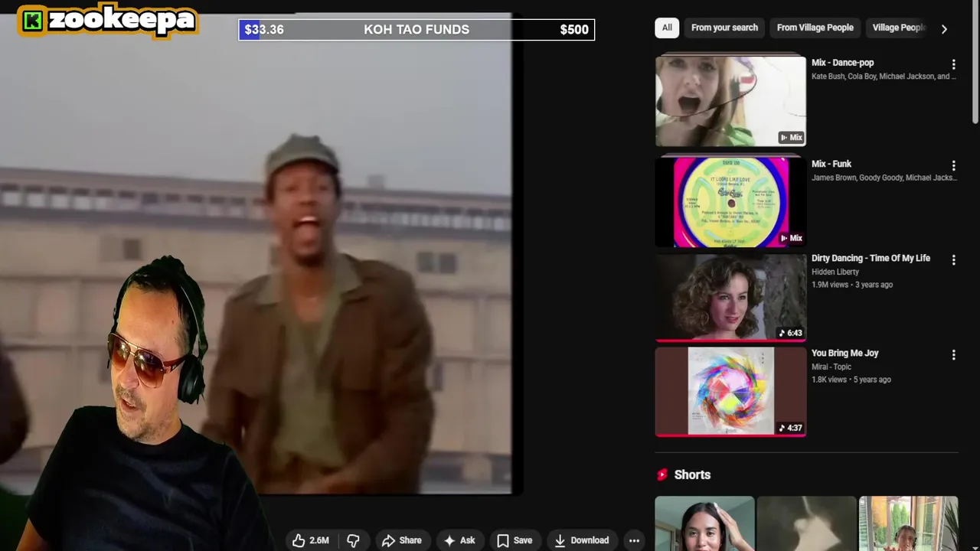
Task: Click the Mix badge on Dance-pop thumbnail
Action: click(x=791, y=138)
